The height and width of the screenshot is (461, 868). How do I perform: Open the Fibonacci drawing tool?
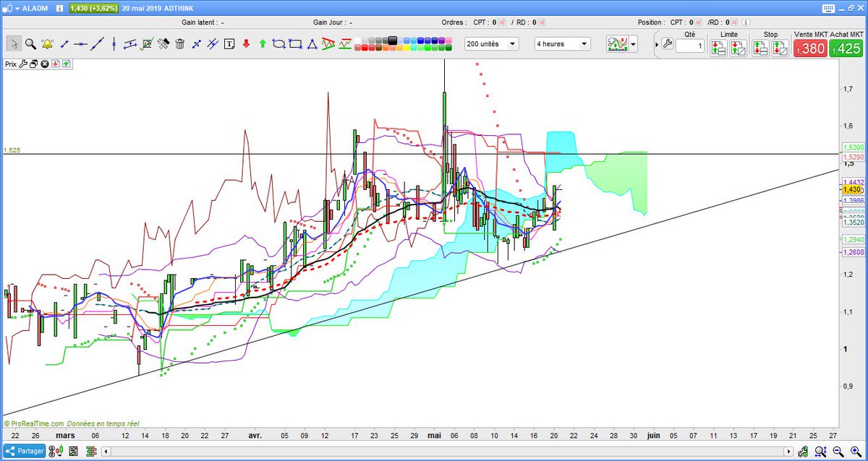(147, 44)
